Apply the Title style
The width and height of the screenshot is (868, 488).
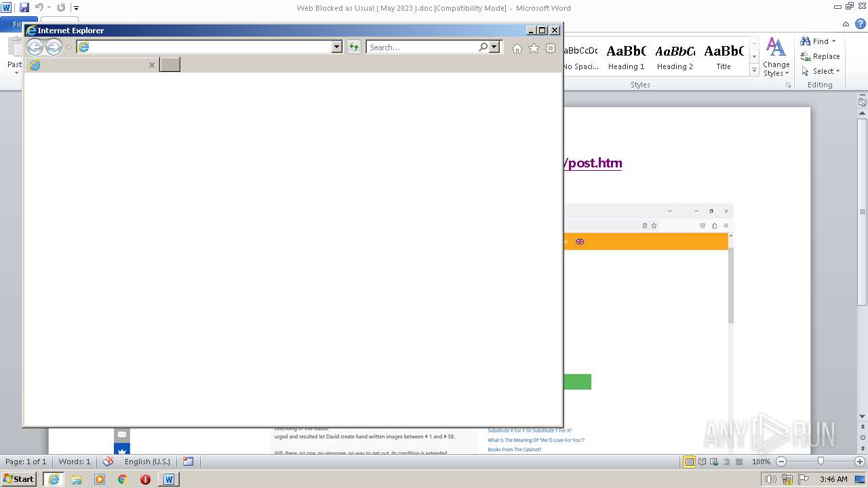(x=724, y=58)
